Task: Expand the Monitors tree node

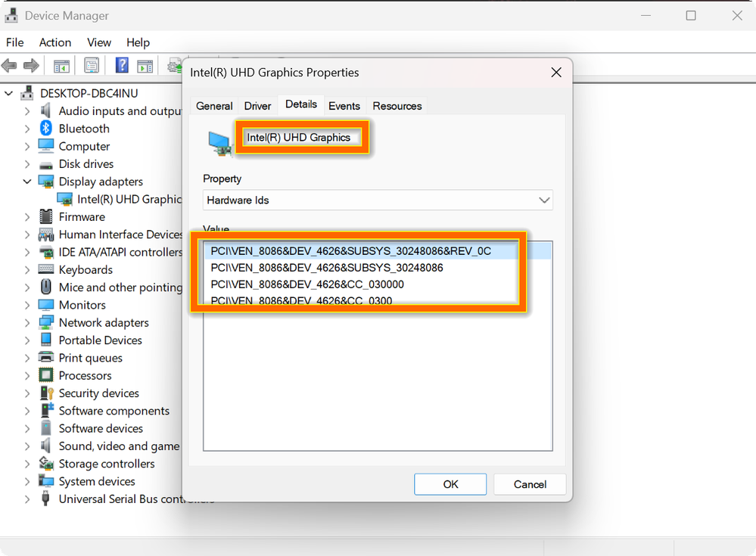Action: point(27,305)
